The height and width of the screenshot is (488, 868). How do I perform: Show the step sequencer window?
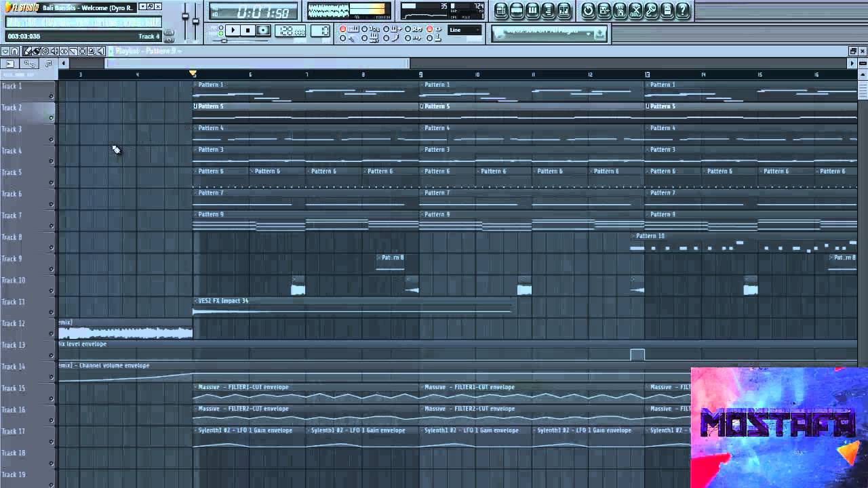[517, 10]
